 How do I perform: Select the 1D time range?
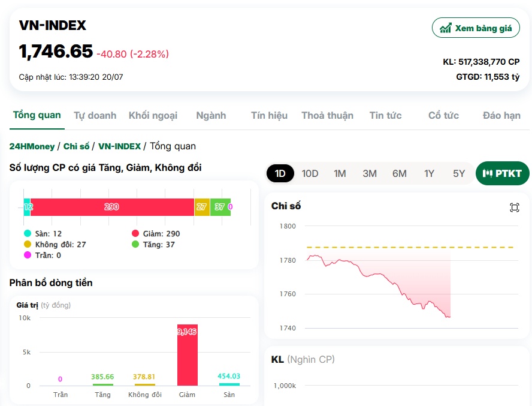[280, 173]
